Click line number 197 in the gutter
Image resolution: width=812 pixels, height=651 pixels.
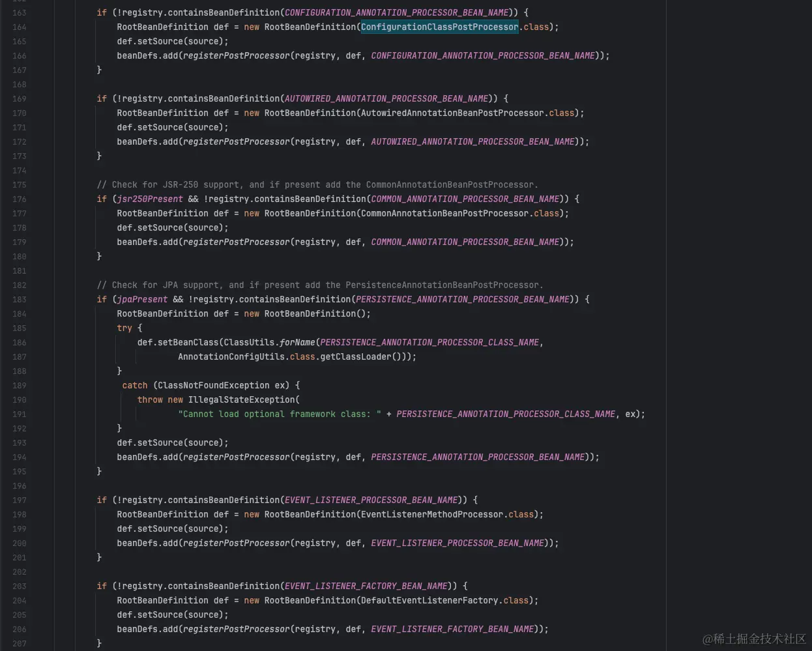pyautogui.click(x=19, y=500)
